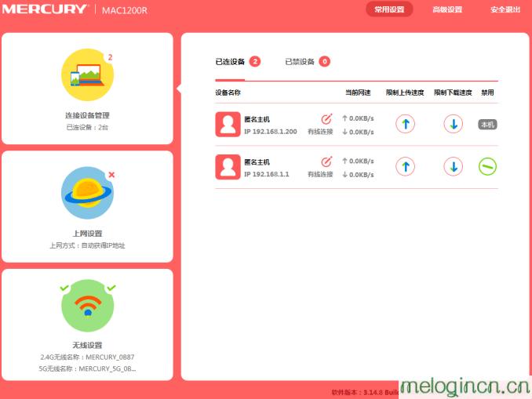The width and height of the screenshot is (532, 399).
Task: Click the banned device count badge 0
Action: point(324,61)
